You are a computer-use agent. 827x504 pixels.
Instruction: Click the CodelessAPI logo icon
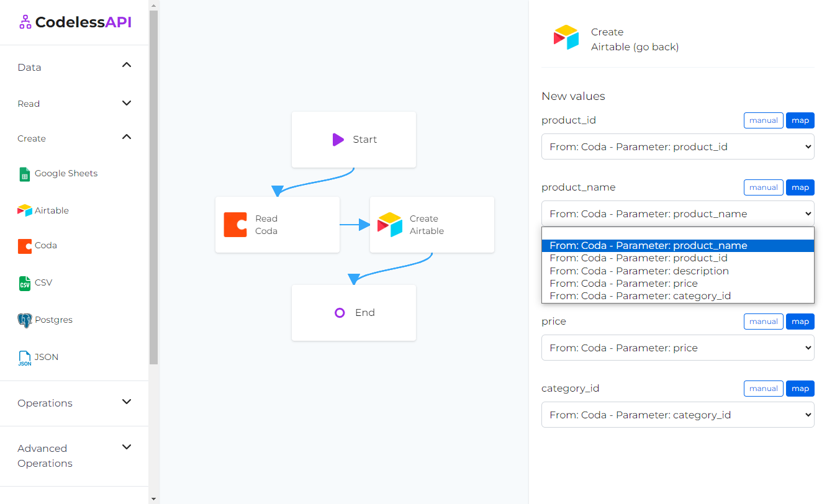click(25, 22)
